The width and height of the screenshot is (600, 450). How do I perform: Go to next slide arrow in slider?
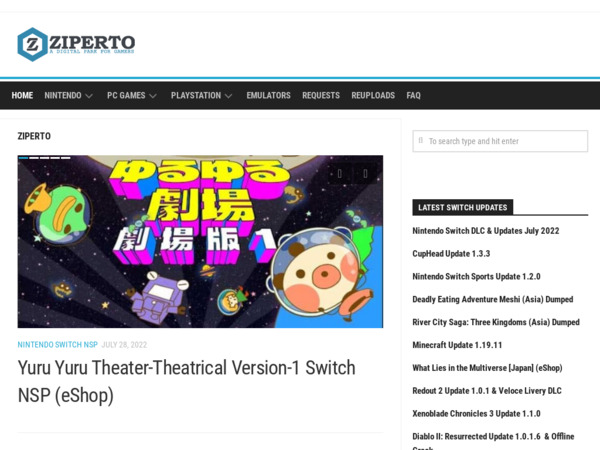pos(365,174)
